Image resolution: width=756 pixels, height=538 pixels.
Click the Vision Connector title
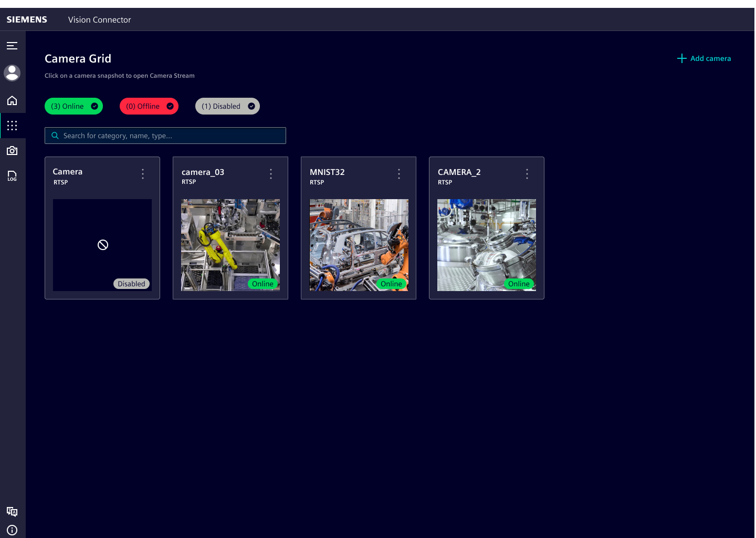(x=99, y=19)
